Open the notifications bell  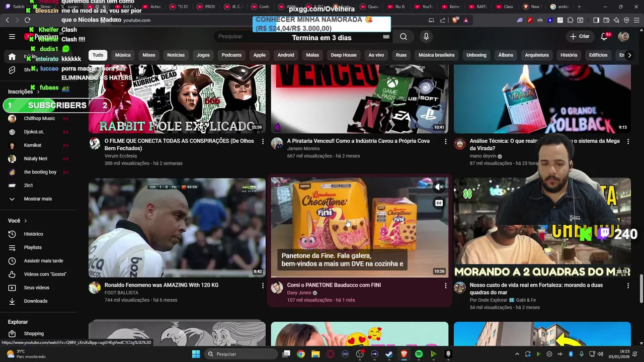pos(605,37)
